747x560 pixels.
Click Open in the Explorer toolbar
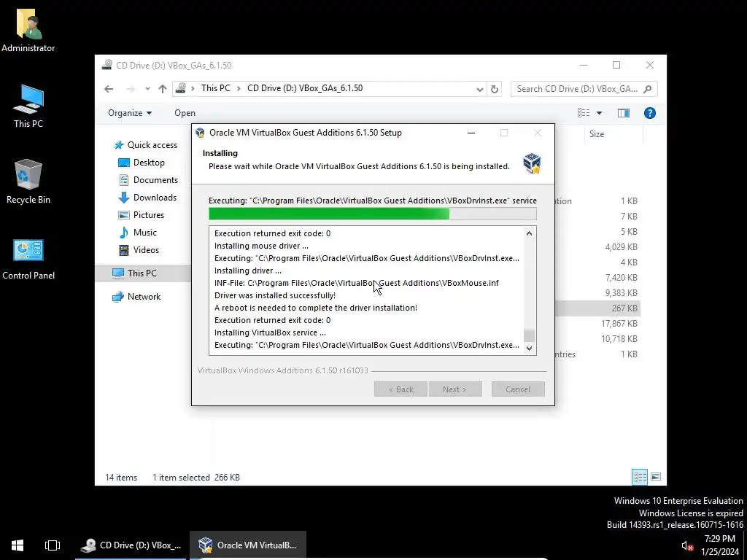tap(185, 113)
